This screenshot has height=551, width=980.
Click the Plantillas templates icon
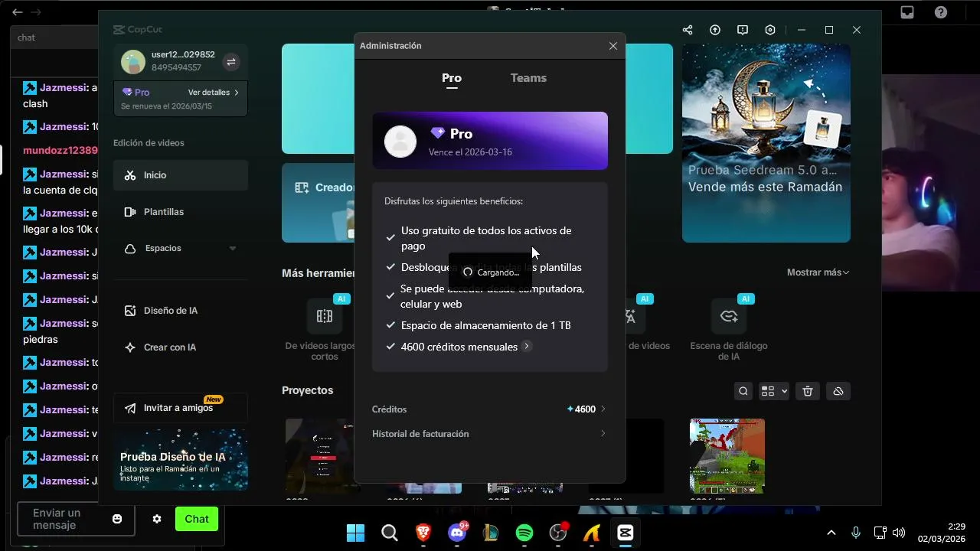click(x=130, y=212)
